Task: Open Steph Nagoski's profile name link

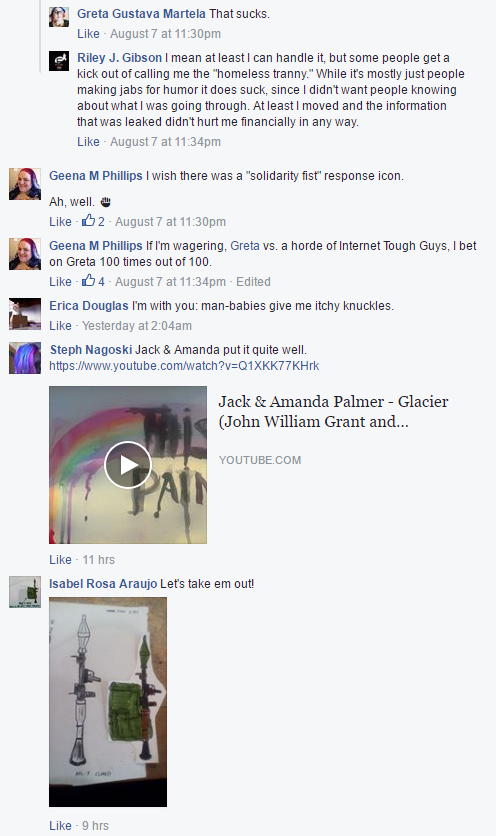Action: [x=91, y=350]
